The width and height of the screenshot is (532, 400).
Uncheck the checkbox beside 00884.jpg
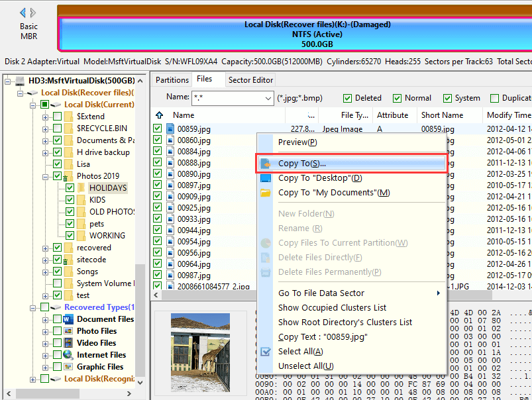tap(158, 152)
